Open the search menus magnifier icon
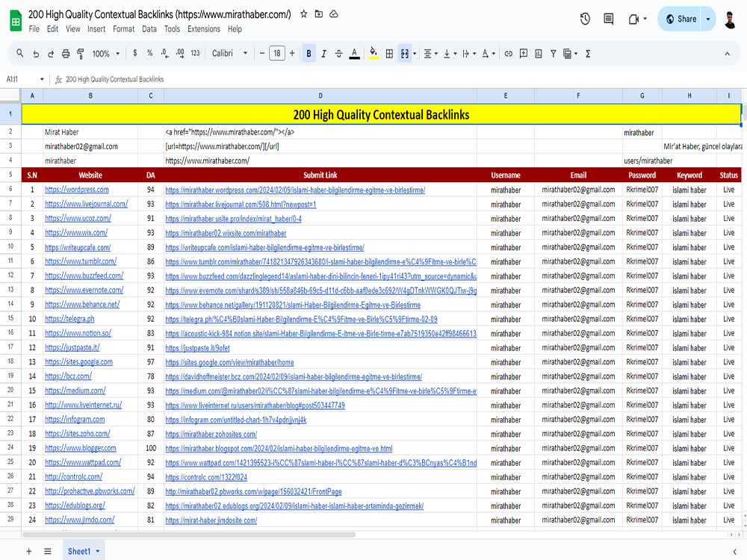 [x=19, y=53]
